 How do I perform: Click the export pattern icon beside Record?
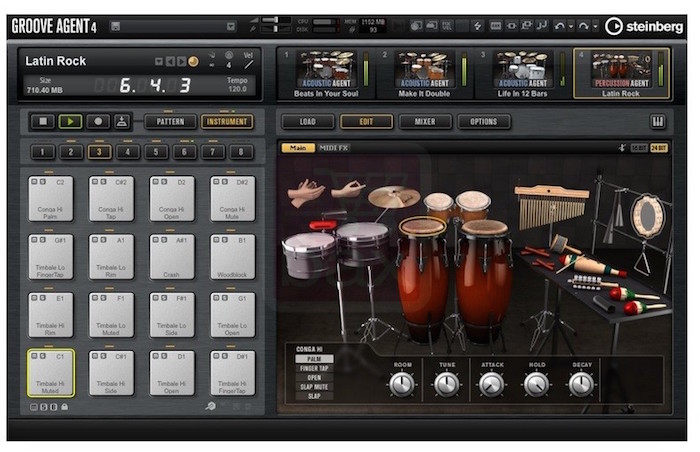click(121, 121)
